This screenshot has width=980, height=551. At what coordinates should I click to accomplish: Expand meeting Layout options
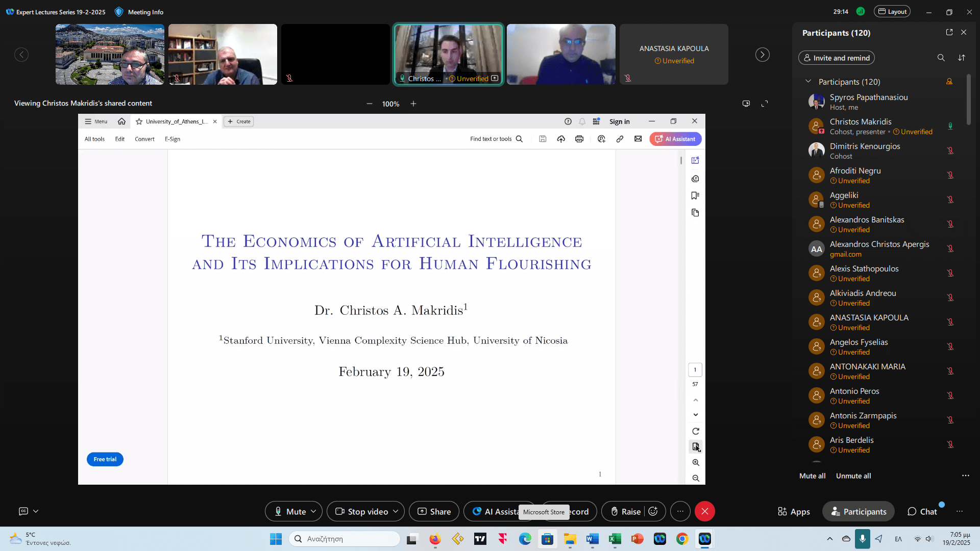coord(893,11)
